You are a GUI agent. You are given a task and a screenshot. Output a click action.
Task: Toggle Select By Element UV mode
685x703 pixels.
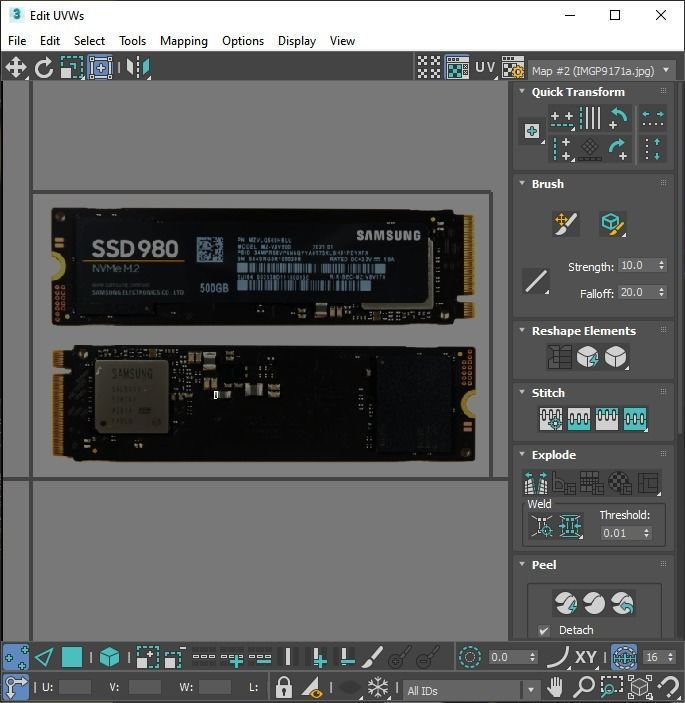coord(109,657)
